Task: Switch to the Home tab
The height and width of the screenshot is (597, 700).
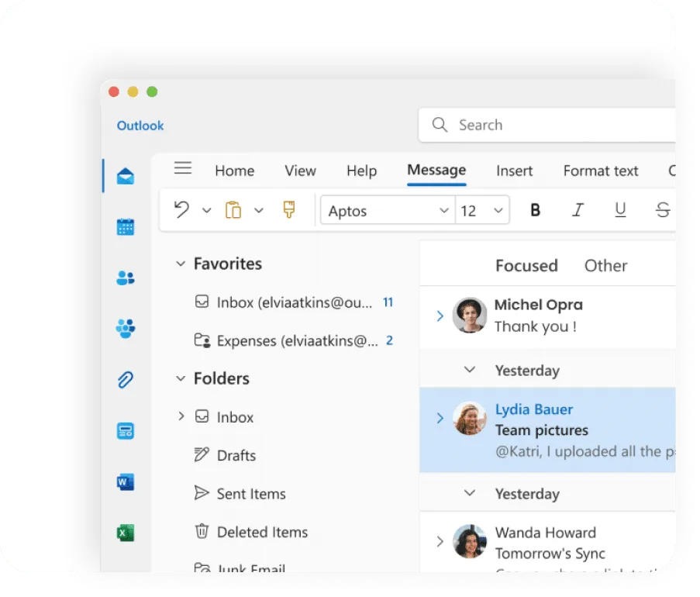Action: [234, 171]
